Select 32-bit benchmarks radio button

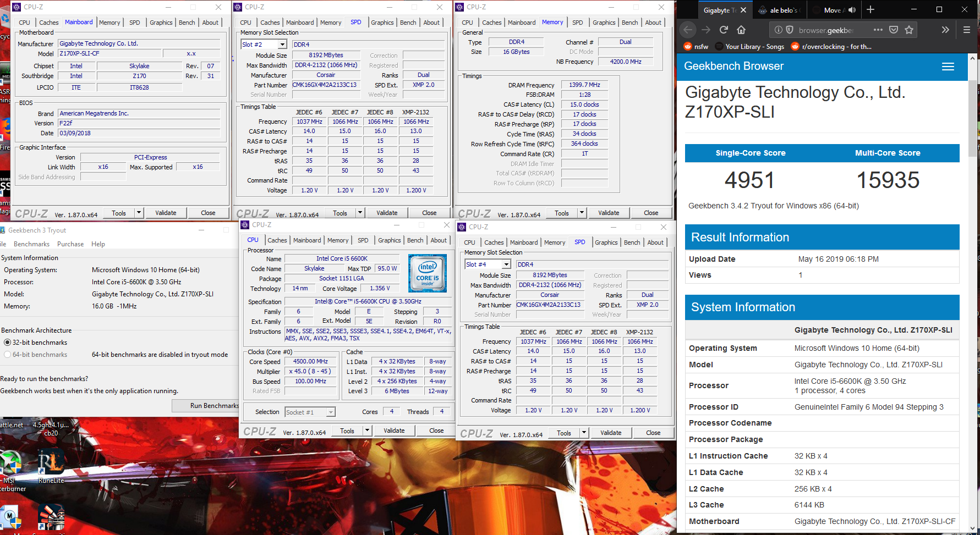(8, 343)
